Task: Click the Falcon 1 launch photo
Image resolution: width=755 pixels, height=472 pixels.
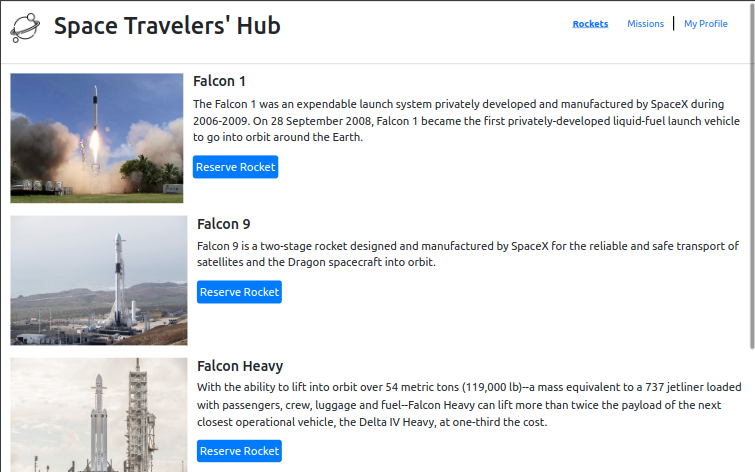Action: point(97,138)
